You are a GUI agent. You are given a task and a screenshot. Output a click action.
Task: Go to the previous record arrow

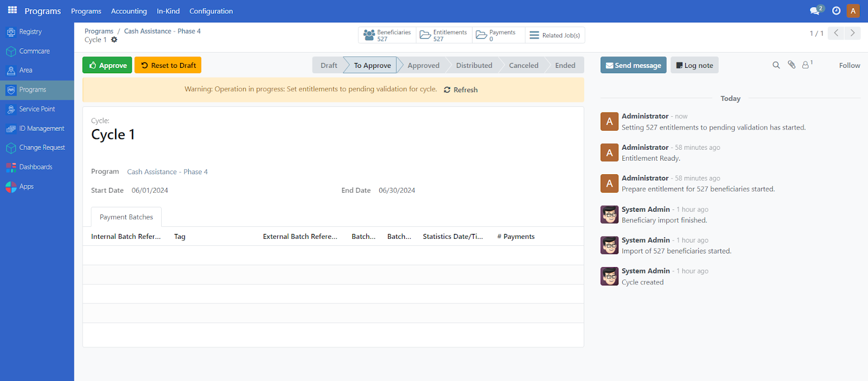coord(836,33)
